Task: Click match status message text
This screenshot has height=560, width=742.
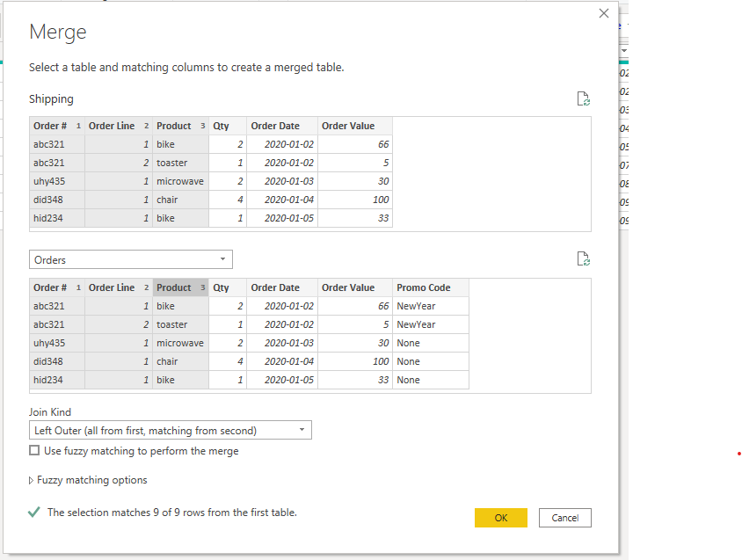Action: pyautogui.click(x=171, y=513)
